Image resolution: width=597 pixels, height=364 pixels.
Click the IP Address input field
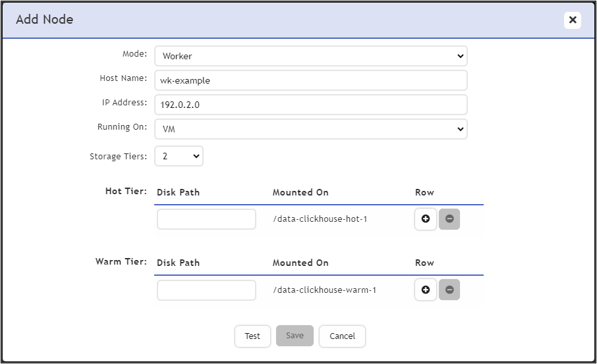(310, 105)
